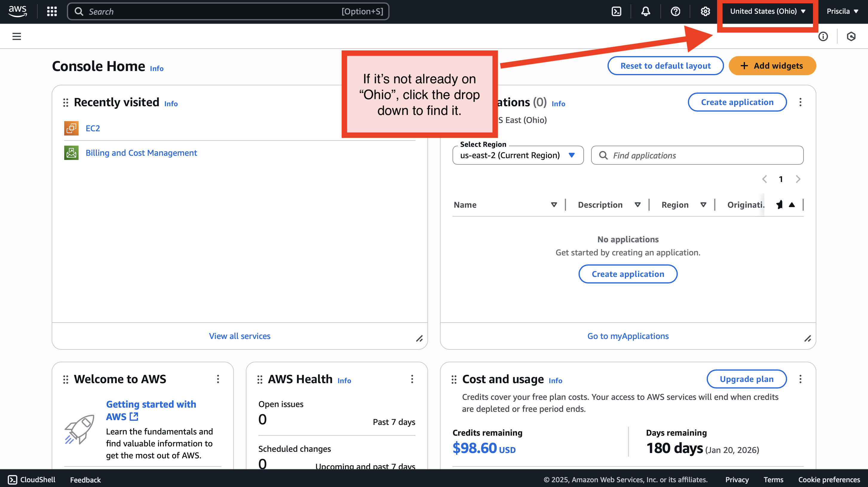Image resolution: width=868 pixels, height=487 pixels.
Task: Click Create application button under No applications
Action: click(x=628, y=274)
